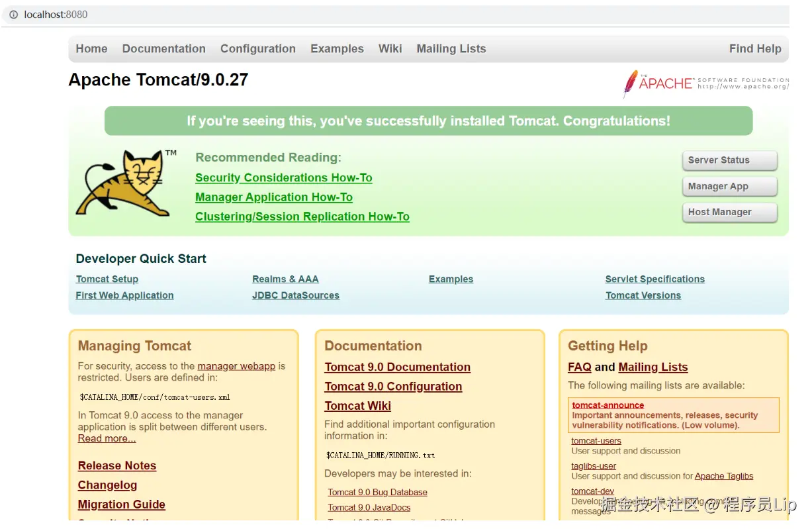Click the Server Status button
Viewport: 812px width, 529px height.
[729, 160]
